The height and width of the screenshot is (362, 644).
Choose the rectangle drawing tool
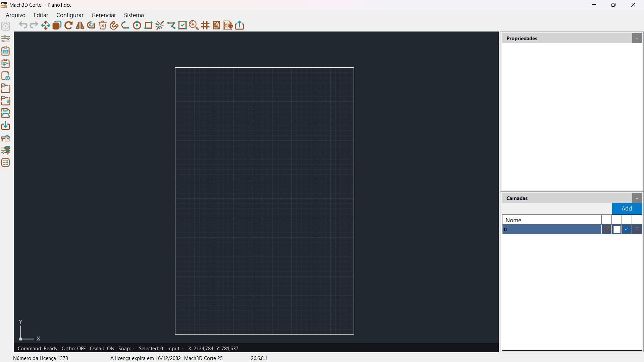148,25
